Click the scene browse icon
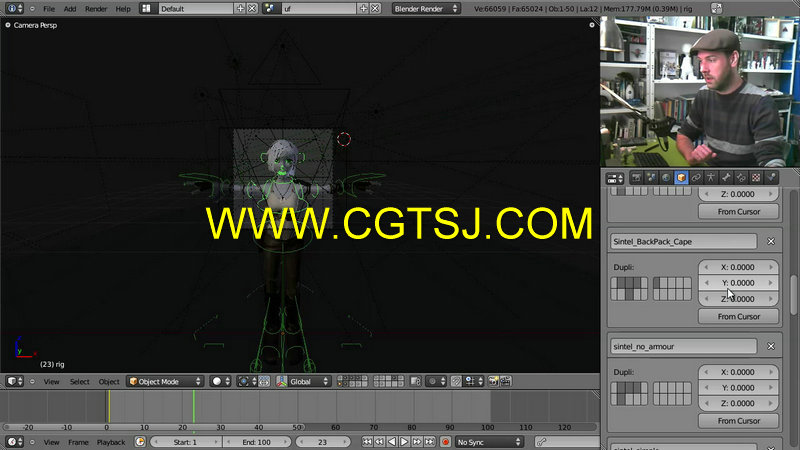 point(270,9)
